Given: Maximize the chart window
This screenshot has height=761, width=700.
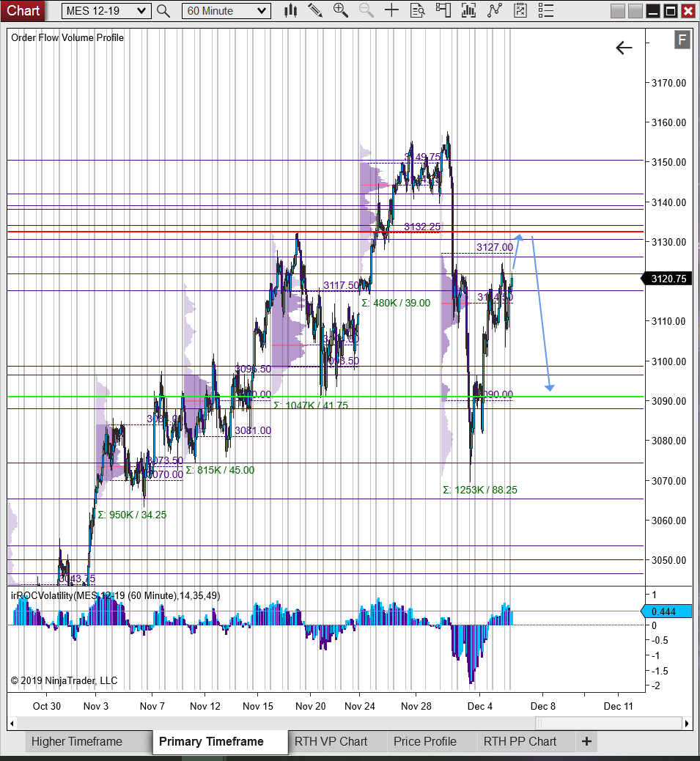Looking at the screenshot, I should pos(671,11).
